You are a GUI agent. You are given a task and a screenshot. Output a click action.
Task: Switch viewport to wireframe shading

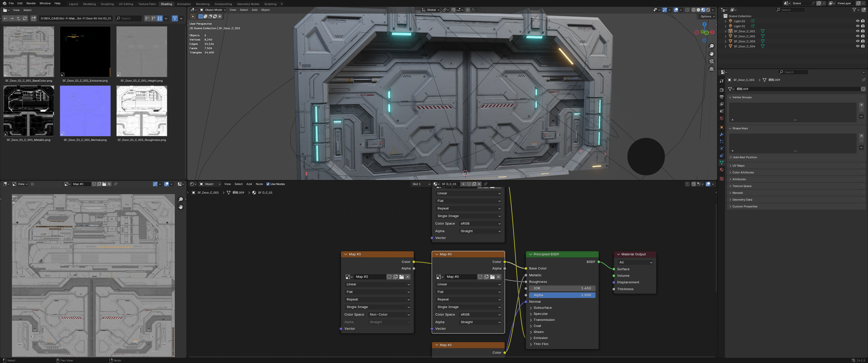693,10
